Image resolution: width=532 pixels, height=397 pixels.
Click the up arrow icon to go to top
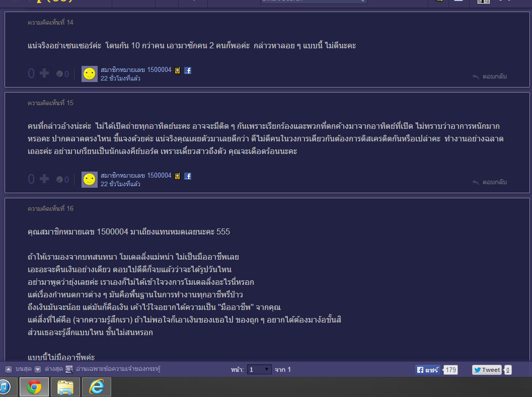[9, 369]
